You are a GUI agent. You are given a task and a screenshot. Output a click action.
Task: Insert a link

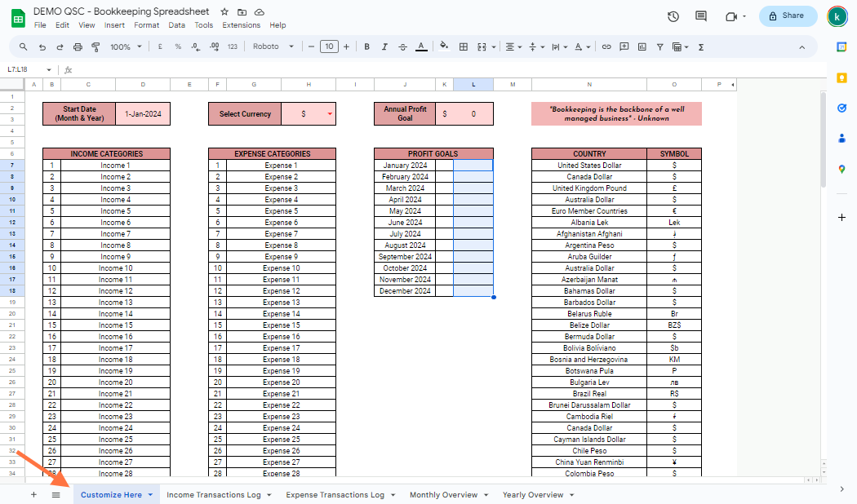click(606, 47)
